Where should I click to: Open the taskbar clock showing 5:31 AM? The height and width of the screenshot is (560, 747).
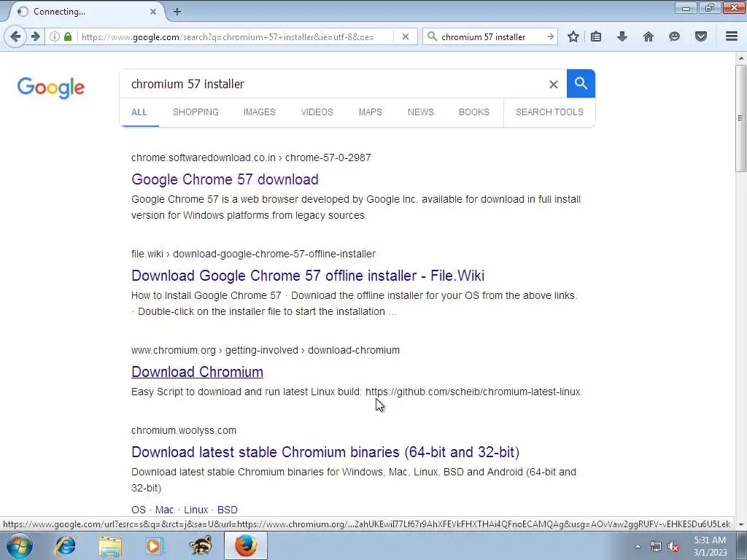click(x=709, y=546)
